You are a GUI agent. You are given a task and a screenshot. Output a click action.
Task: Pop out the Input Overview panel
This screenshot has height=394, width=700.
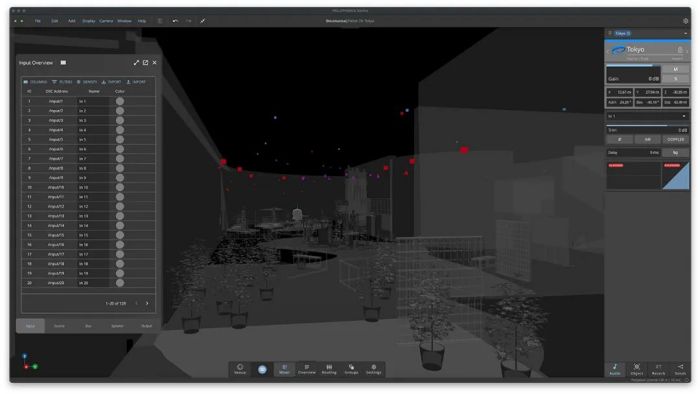[x=146, y=62]
